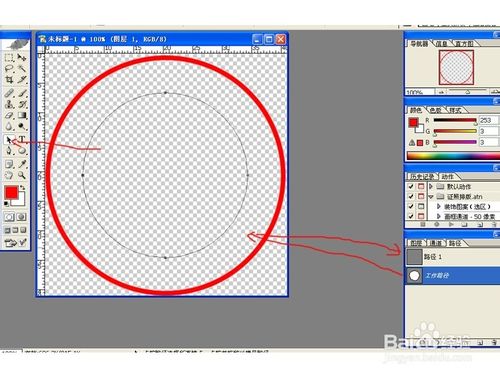Toggle checkmark for 画框通道 - 50 像素 action

(411, 216)
